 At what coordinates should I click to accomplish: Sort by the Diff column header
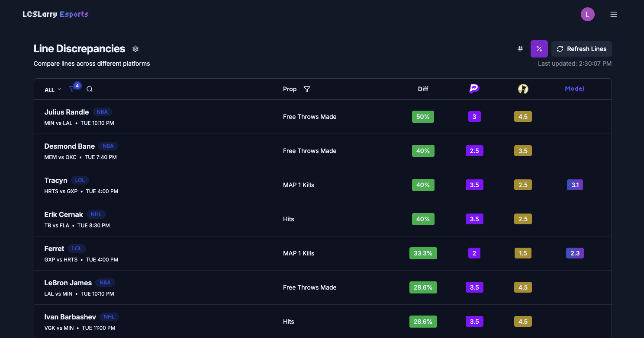click(423, 89)
